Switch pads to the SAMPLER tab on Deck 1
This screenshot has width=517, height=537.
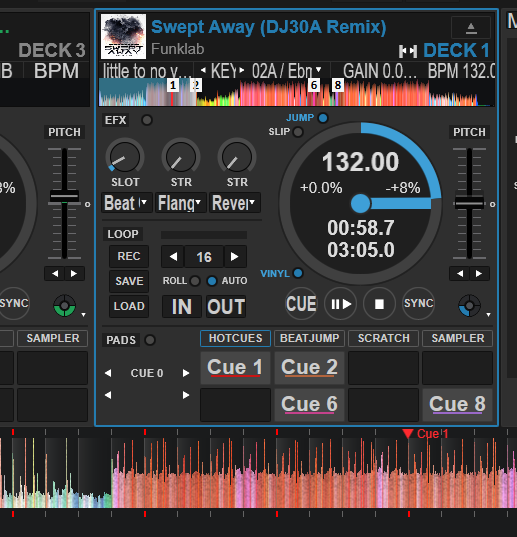pyautogui.click(x=457, y=338)
